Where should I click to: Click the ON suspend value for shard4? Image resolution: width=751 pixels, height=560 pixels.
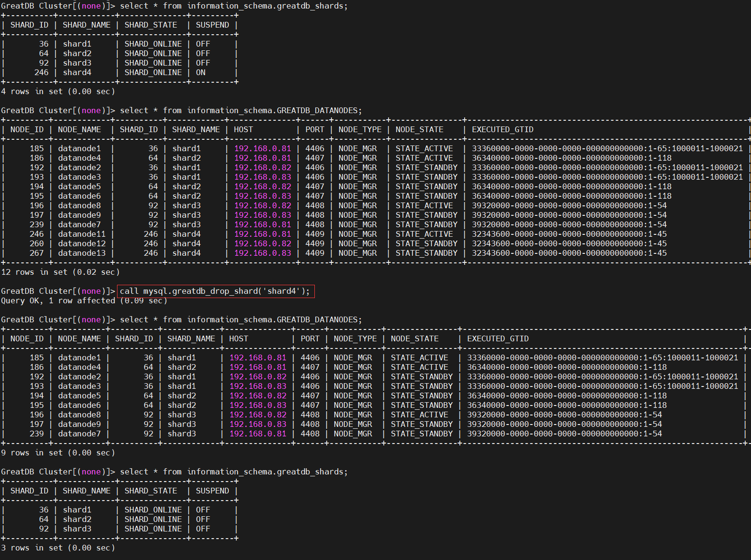pos(201,72)
